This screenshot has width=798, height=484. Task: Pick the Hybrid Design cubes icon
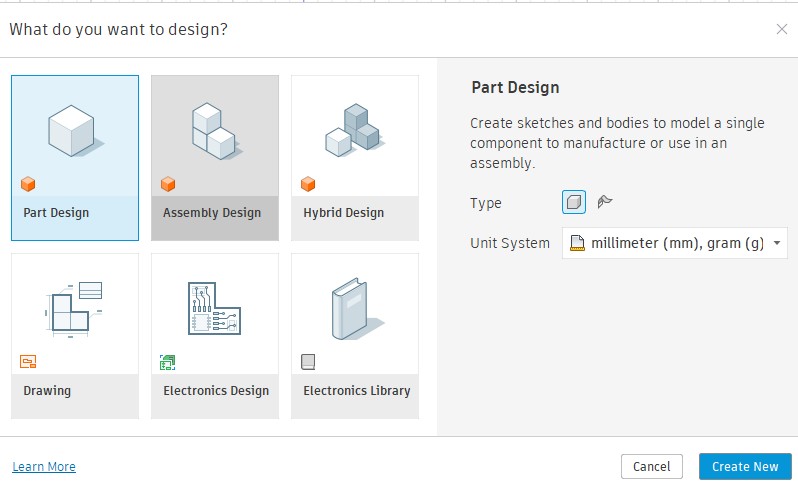[x=354, y=130]
